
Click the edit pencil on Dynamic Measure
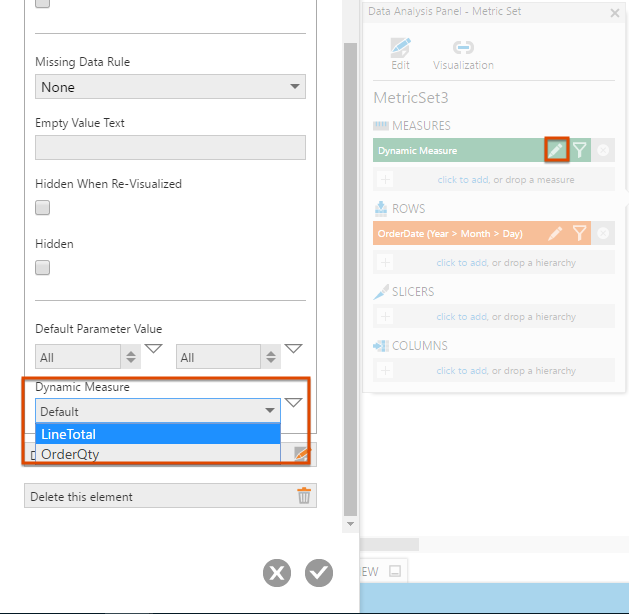pyautogui.click(x=557, y=150)
